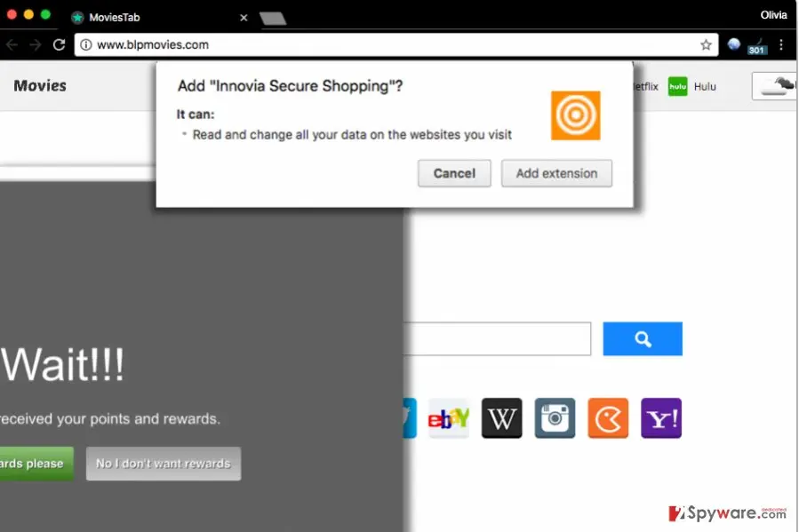The height and width of the screenshot is (532, 799).
Task: Reload the page with the refresh icon
Action: (60, 44)
